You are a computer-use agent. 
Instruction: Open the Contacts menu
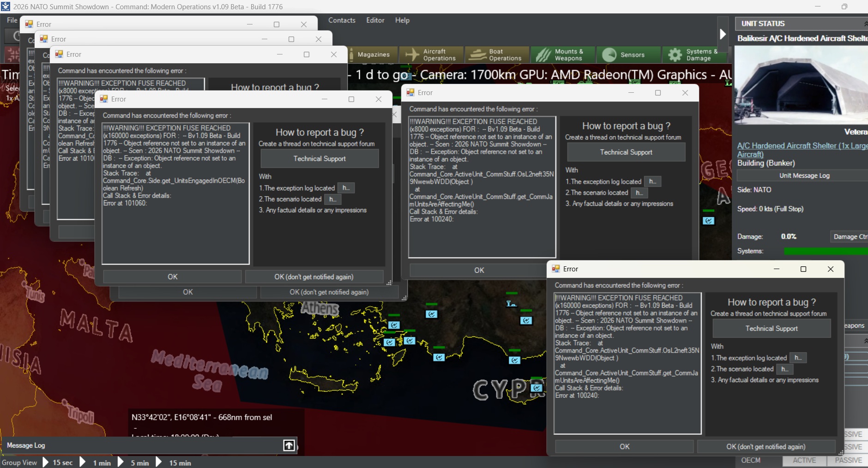point(342,20)
